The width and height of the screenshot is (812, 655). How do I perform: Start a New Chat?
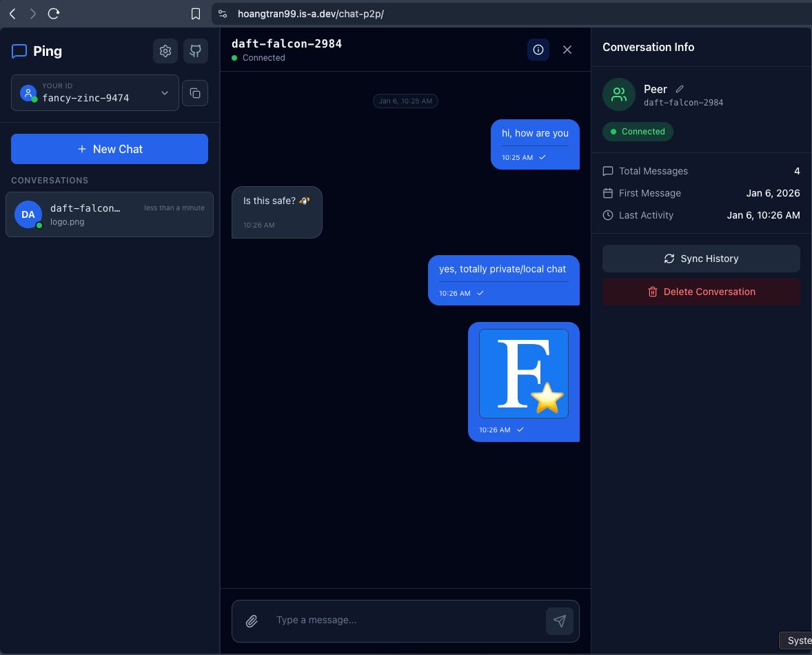tap(110, 149)
